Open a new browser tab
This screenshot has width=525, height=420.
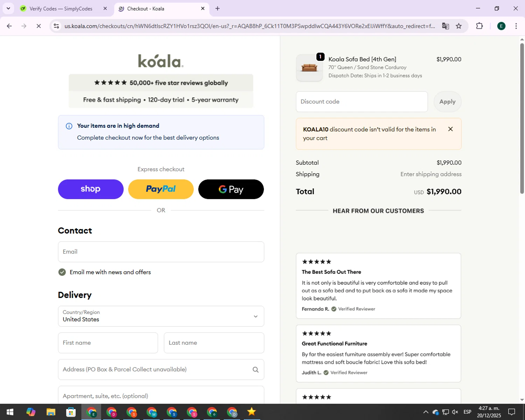pyautogui.click(x=217, y=8)
